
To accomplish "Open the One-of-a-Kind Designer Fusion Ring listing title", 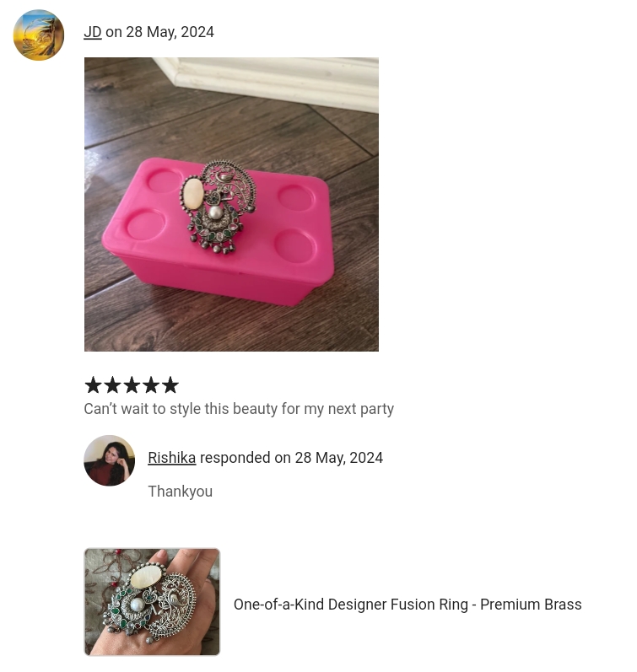I will pyautogui.click(x=408, y=605).
